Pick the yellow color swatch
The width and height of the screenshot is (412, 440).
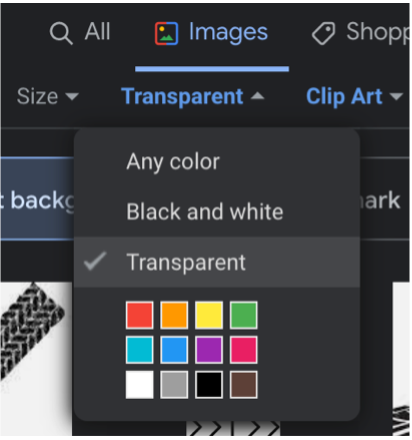point(209,315)
